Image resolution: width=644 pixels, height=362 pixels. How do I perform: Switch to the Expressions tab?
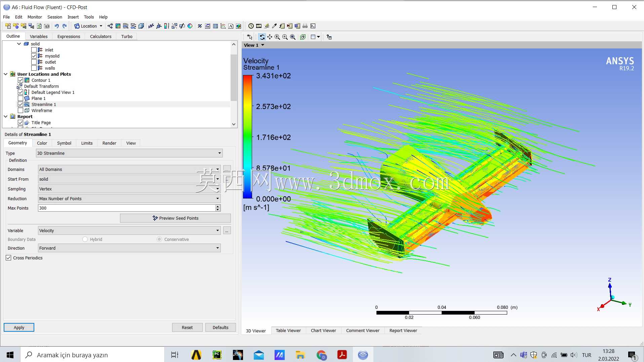[69, 36]
